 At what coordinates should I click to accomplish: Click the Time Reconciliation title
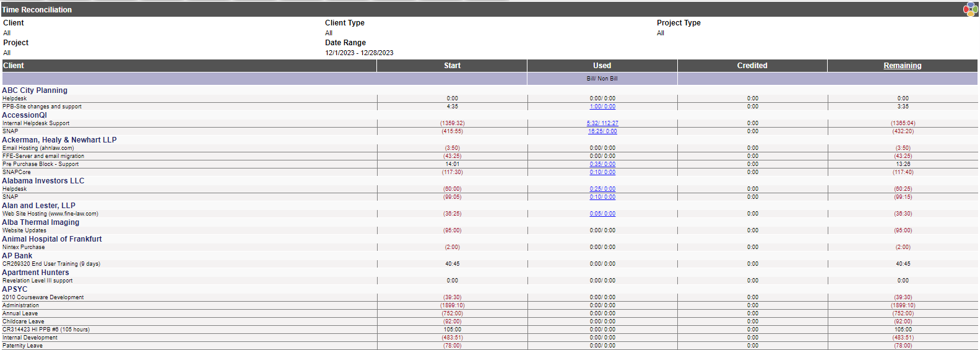point(37,10)
